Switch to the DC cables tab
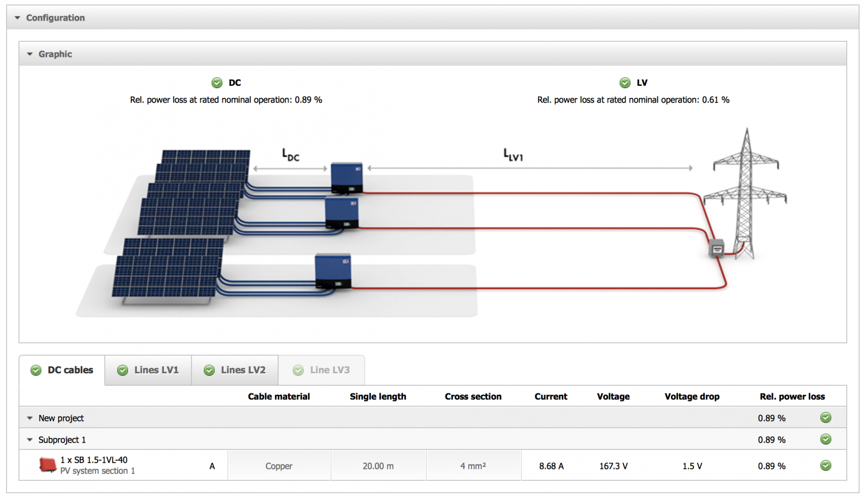 click(x=62, y=370)
